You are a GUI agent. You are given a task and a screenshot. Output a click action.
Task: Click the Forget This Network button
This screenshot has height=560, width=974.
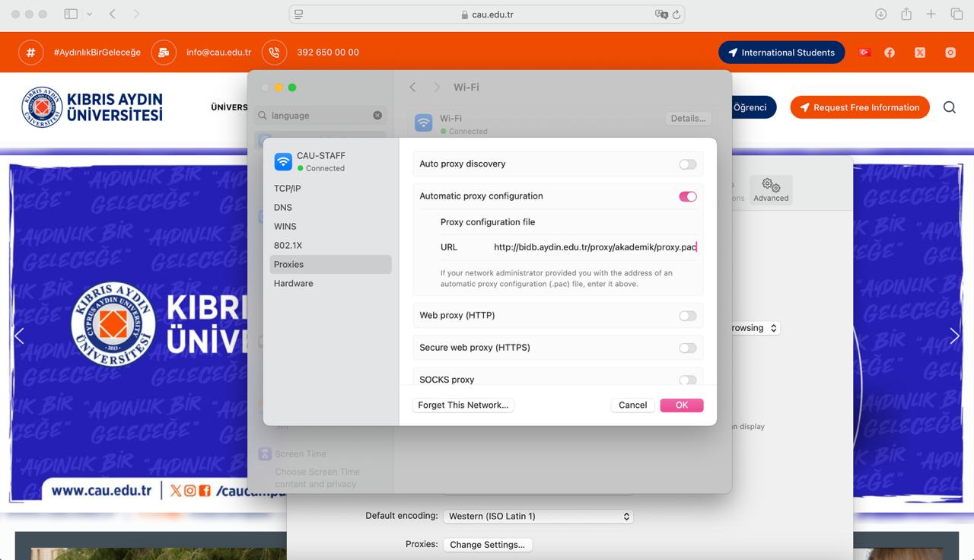[463, 405]
